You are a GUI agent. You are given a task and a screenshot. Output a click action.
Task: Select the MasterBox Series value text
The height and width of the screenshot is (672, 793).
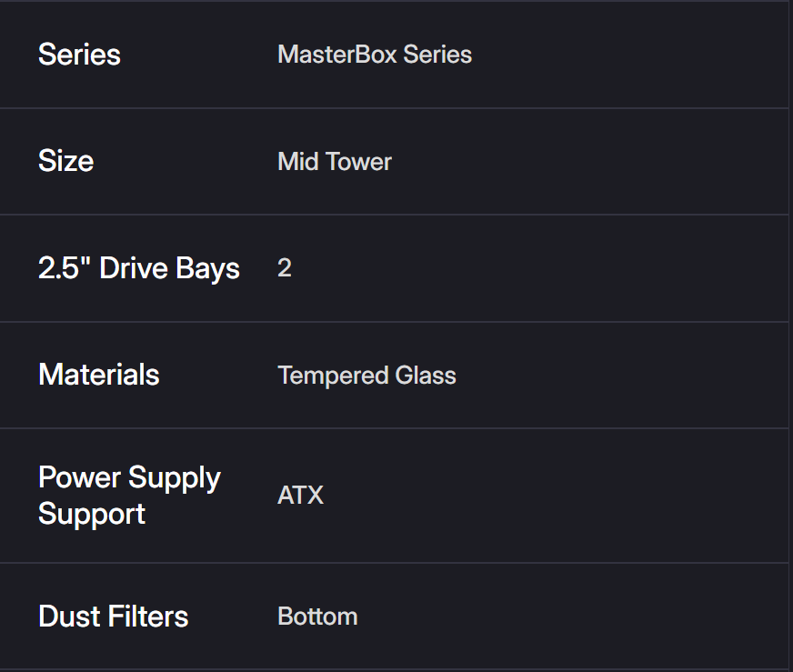pyautogui.click(x=374, y=55)
